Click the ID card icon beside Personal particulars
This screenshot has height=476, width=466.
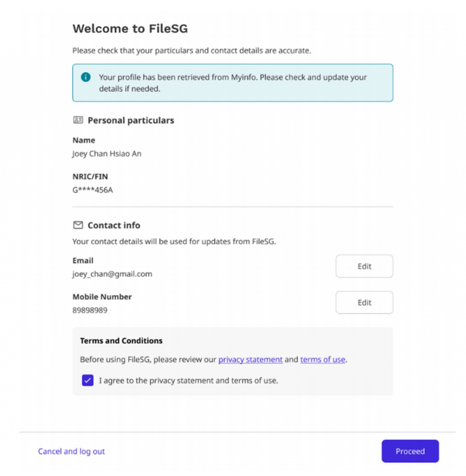point(78,120)
